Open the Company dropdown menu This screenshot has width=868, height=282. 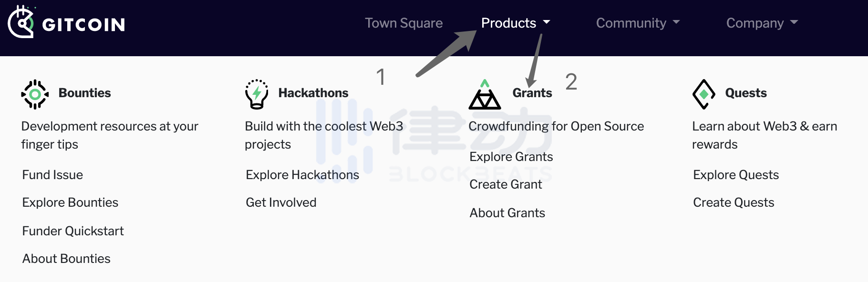(762, 23)
